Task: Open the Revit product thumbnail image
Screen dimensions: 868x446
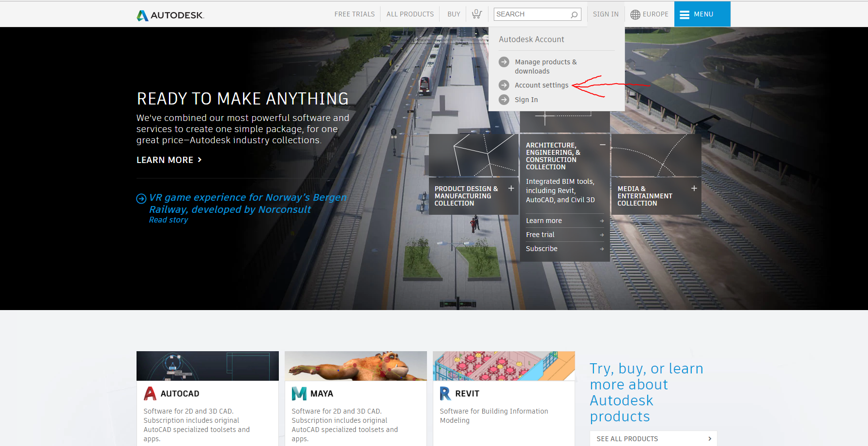Action: [x=504, y=366]
